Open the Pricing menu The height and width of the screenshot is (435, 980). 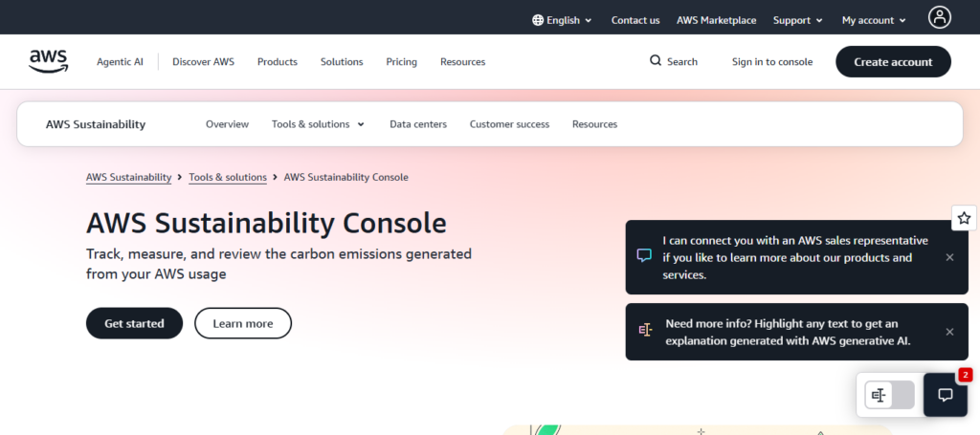(401, 62)
